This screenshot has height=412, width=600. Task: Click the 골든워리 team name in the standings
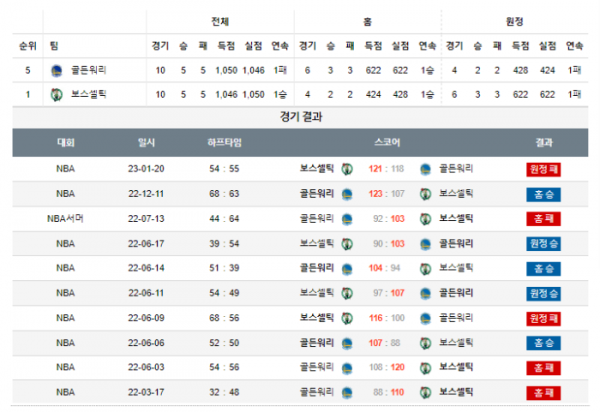[88, 70]
